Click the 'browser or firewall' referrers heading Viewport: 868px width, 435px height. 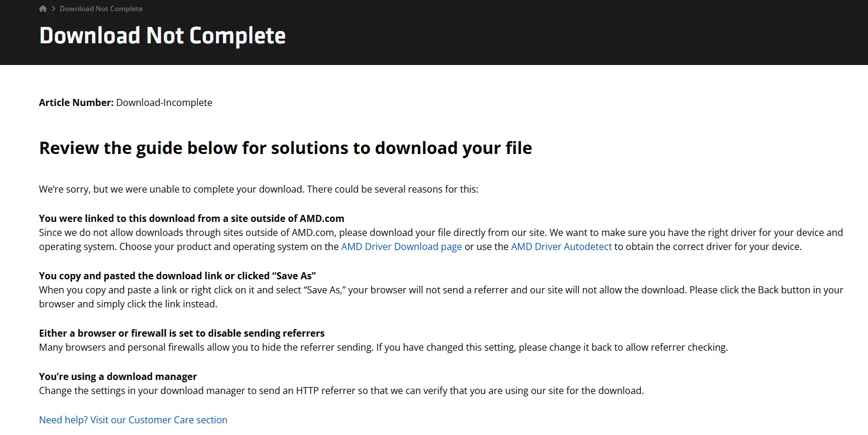coord(182,333)
